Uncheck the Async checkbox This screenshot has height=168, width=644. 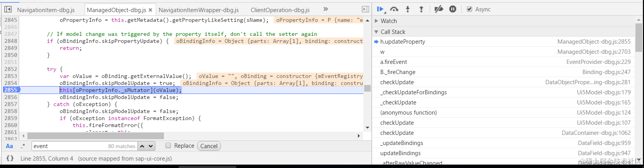pos(470,9)
